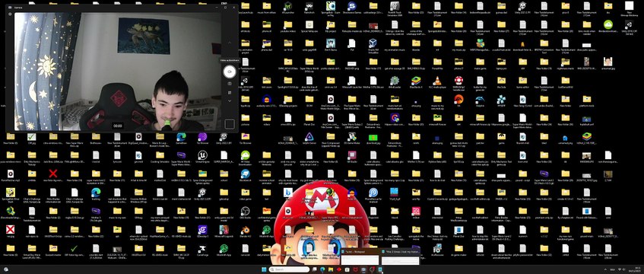644x274 pixels.
Task: Switch to the a.txt Notepad preview
Action: (x=360, y=256)
